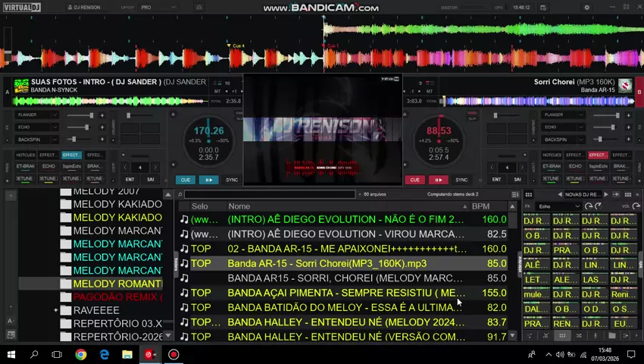Switch to HOTCUES pad page on right deck
This screenshot has width=644, height=364.
point(551,155)
